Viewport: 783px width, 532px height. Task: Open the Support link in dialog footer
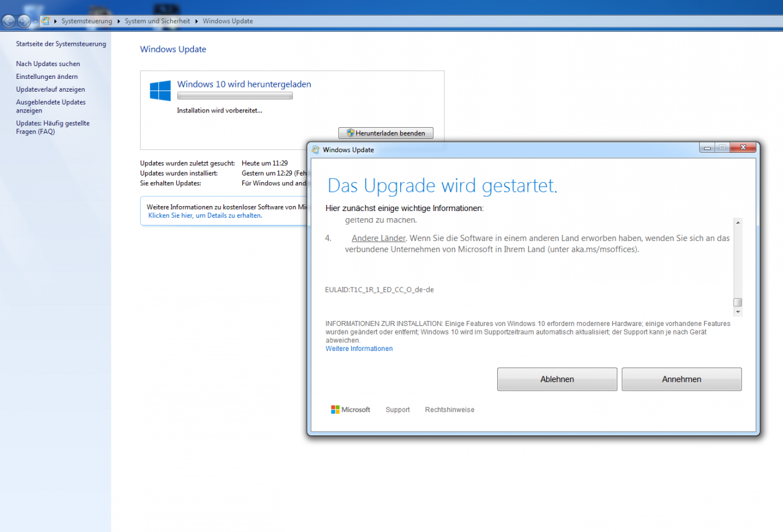398,410
